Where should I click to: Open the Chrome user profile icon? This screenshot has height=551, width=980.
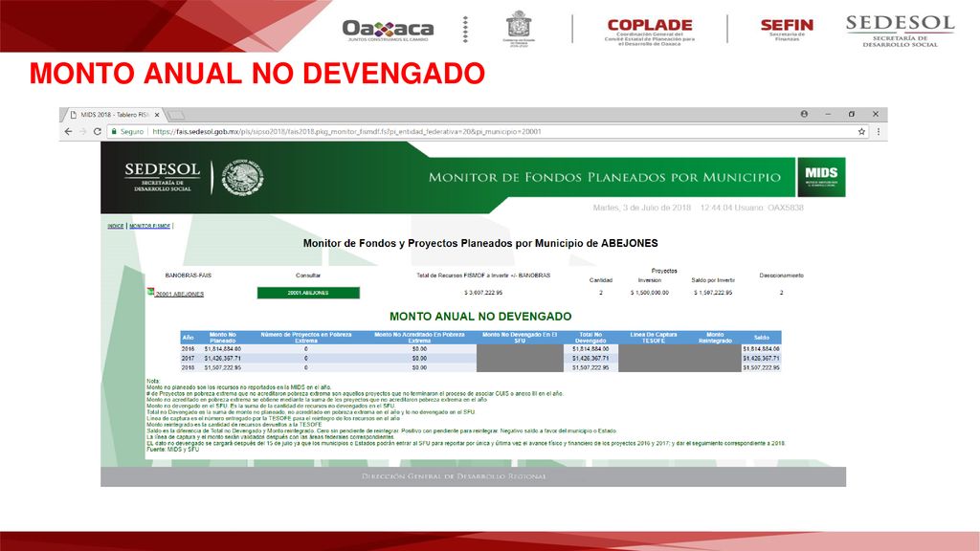click(x=804, y=114)
